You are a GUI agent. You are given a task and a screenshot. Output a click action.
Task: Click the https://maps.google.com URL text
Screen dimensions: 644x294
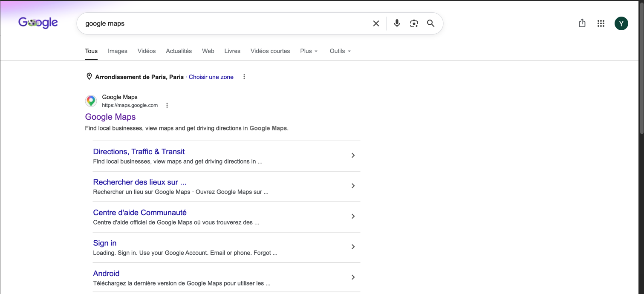pos(130,105)
